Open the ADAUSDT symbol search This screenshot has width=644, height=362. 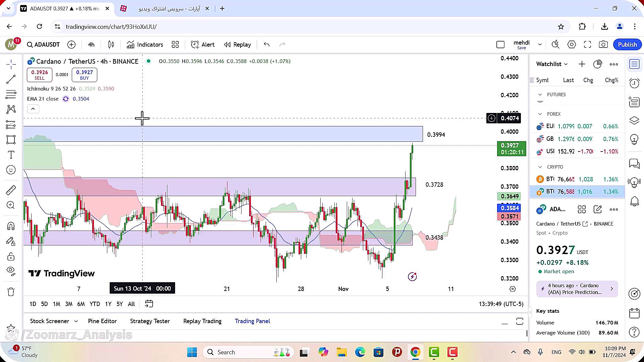pyautogui.click(x=43, y=45)
